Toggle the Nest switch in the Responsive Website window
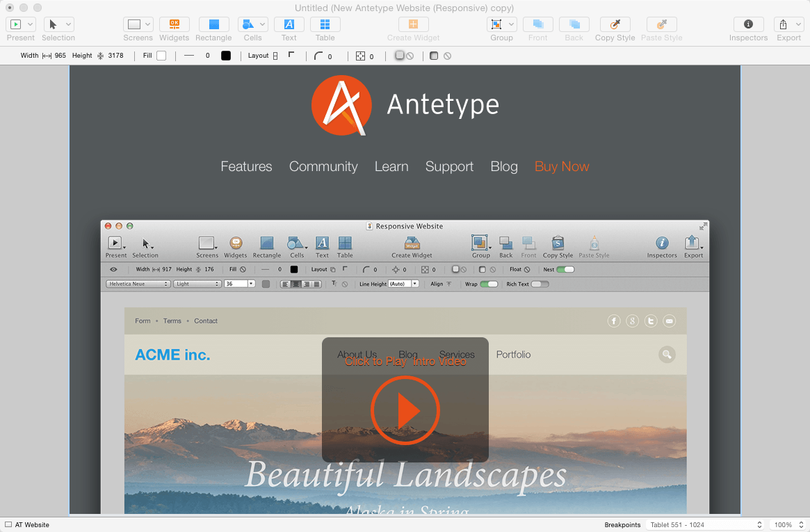 [565, 270]
